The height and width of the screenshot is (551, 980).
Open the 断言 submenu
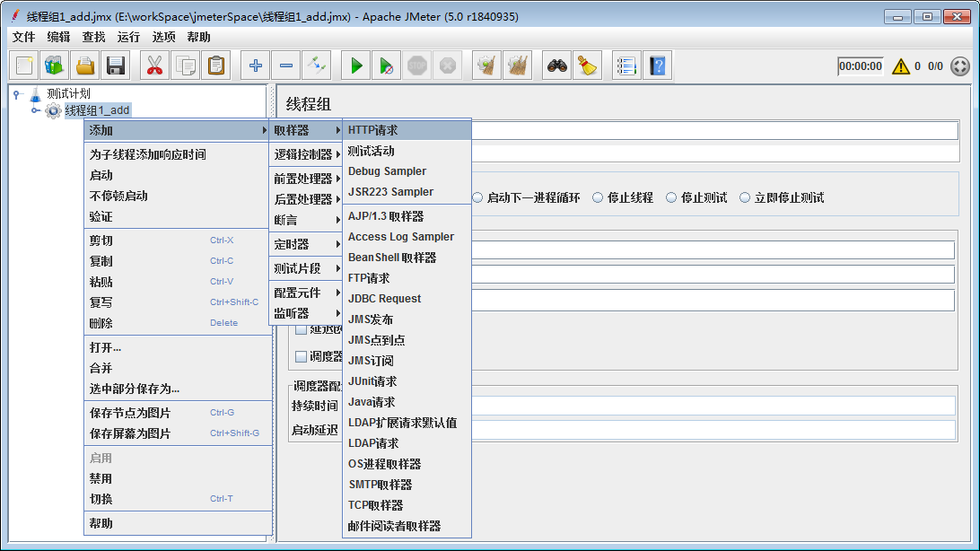(x=306, y=220)
